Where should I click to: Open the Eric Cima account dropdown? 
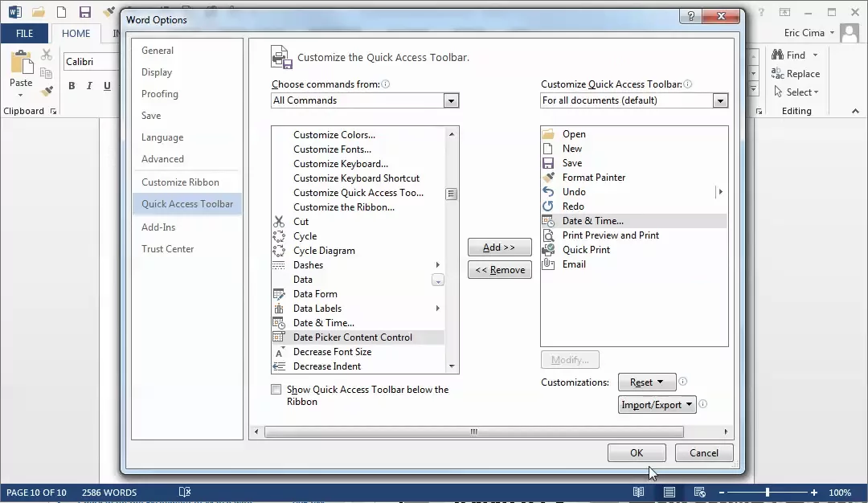point(809,33)
